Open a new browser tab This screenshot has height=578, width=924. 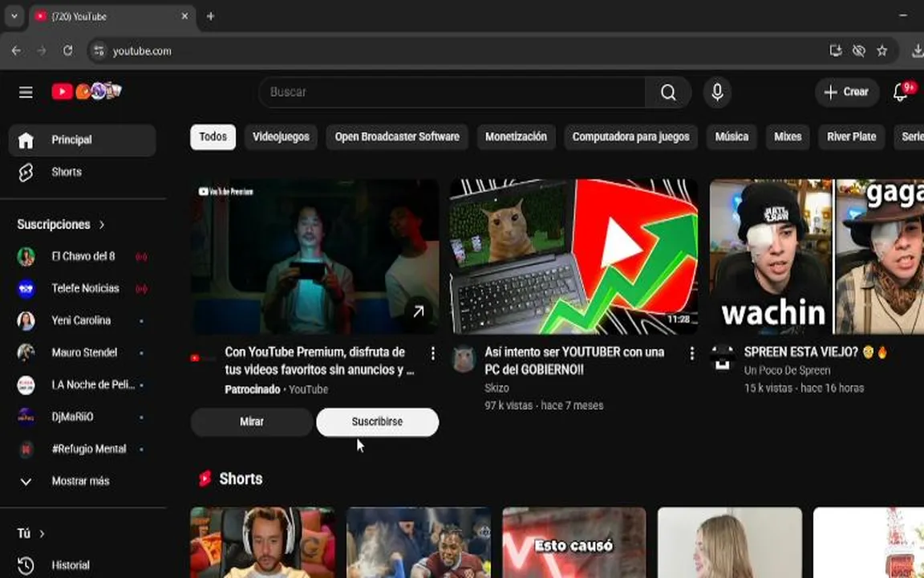tap(210, 17)
